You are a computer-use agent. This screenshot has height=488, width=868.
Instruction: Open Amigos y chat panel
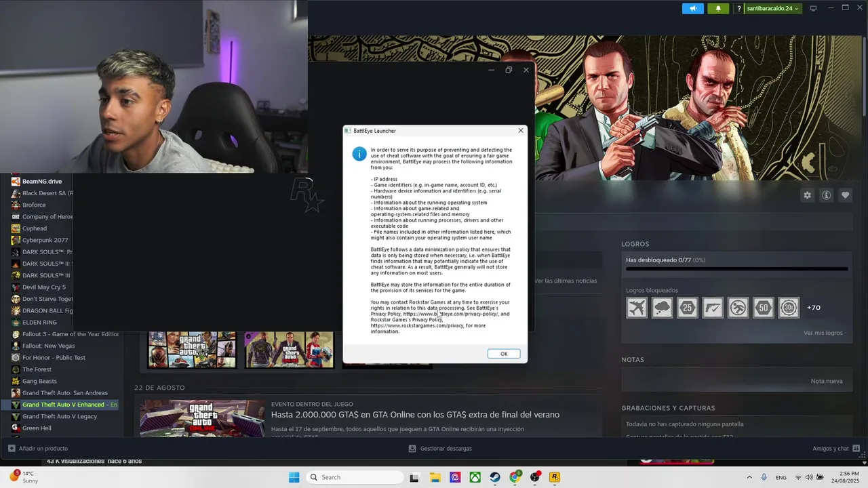click(x=836, y=449)
